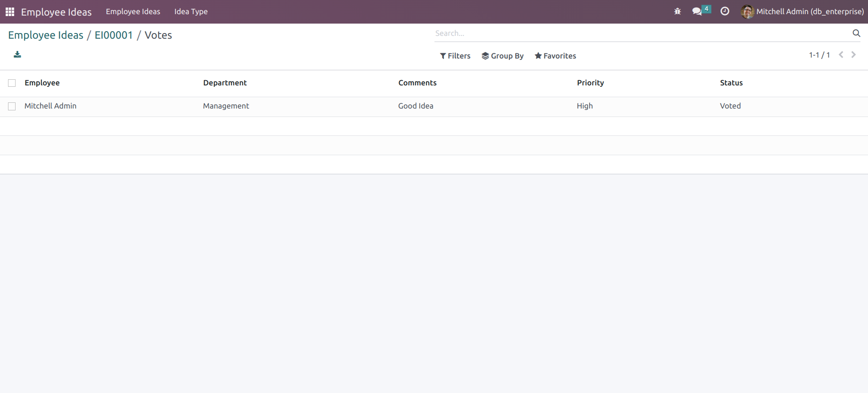Open the Group By dropdown
This screenshot has width=868, height=393.
502,56
